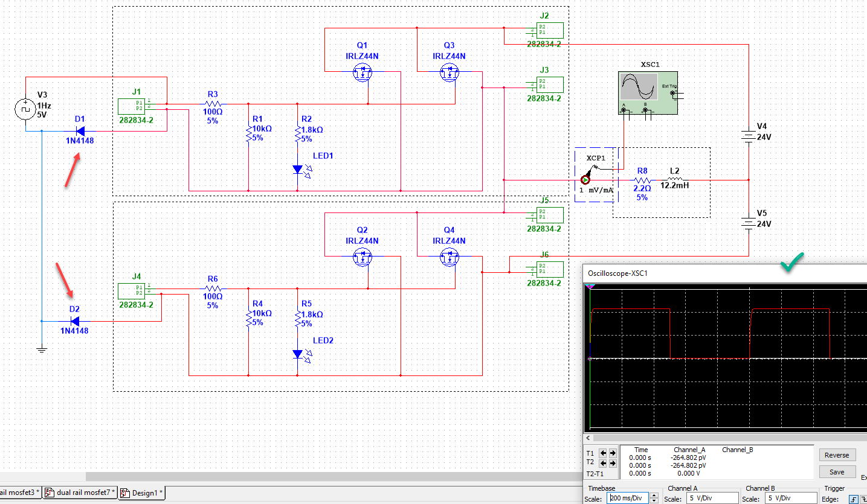Select the rising edge trigger button
This screenshot has width=867, height=504.
[854, 499]
